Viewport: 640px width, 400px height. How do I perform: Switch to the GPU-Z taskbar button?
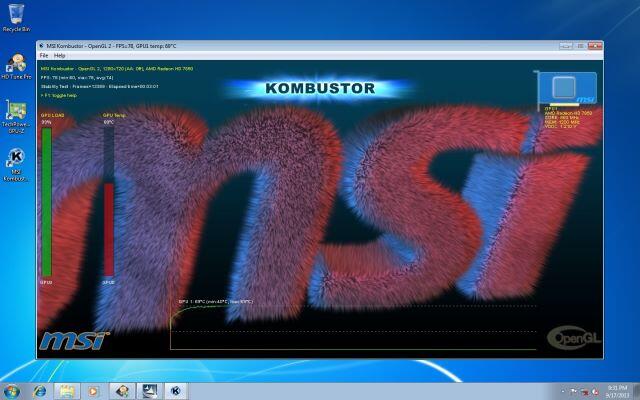click(x=149, y=391)
